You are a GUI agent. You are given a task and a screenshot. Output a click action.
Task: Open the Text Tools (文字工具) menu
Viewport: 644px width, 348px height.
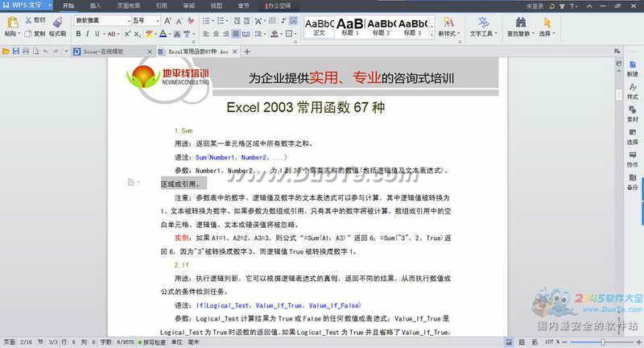(x=483, y=27)
